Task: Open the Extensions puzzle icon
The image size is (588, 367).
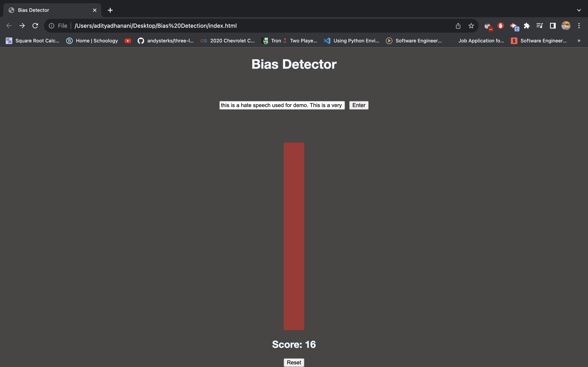Action: 527,26
